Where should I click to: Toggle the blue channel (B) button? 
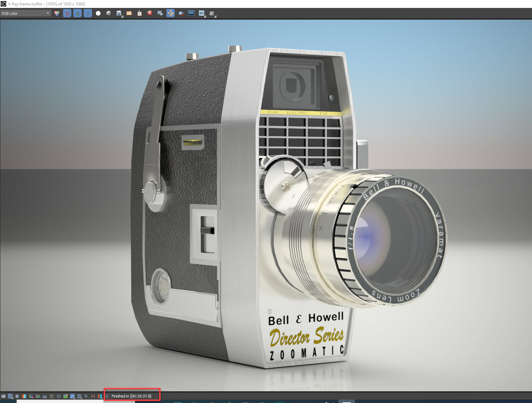tap(88, 13)
